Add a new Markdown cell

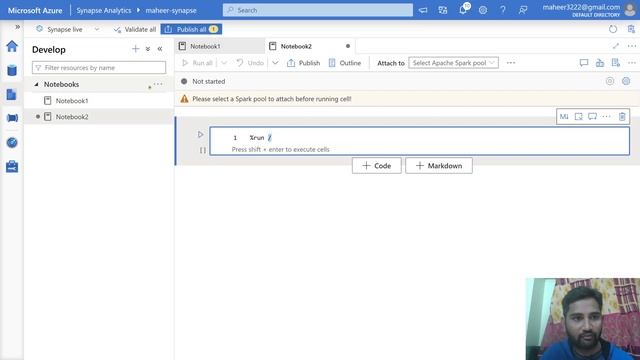click(x=439, y=166)
